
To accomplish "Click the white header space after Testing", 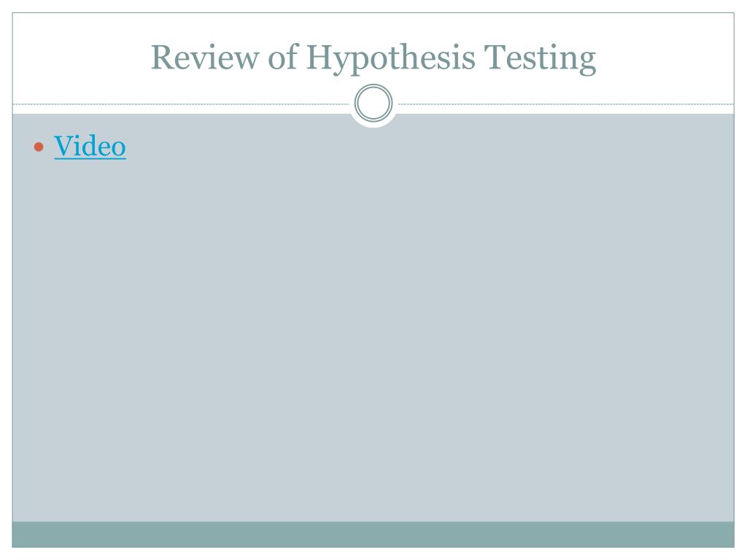I will tap(665, 57).
